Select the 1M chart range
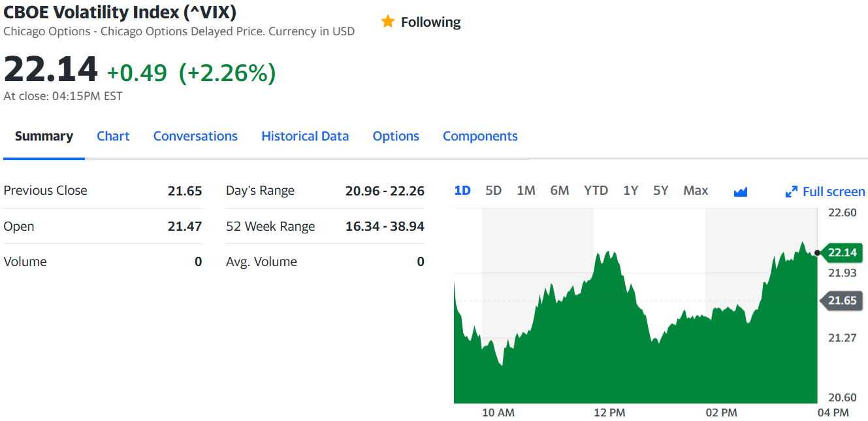 pyautogui.click(x=526, y=190)
